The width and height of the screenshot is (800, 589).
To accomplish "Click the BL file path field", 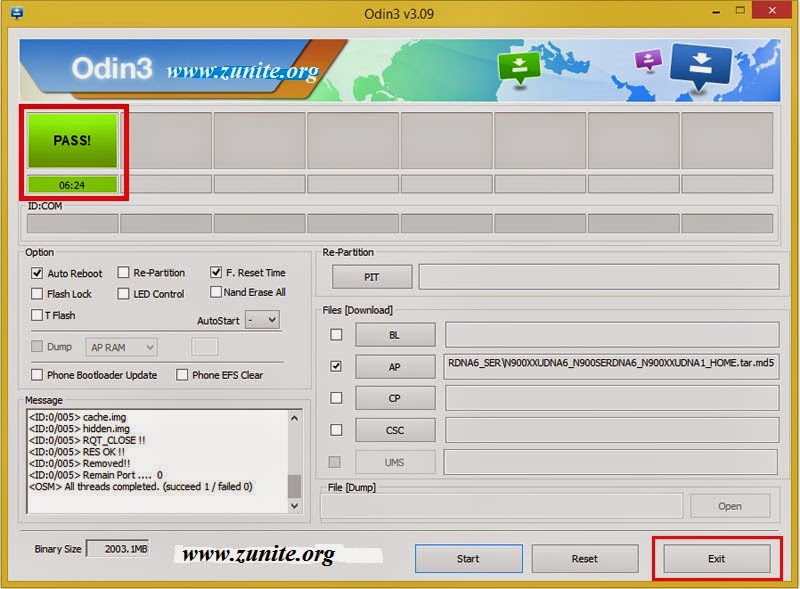I will 612,335.
